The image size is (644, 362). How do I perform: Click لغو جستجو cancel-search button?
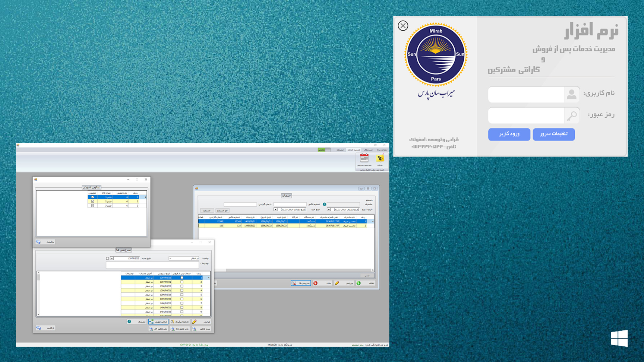tap(222, 210)
